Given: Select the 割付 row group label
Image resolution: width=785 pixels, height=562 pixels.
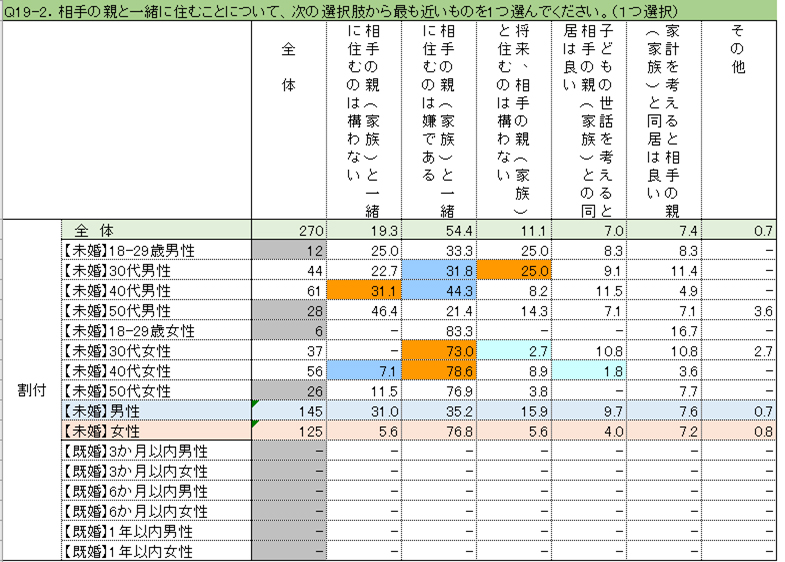Looking at the screenshot, I should pyautogui.click(x=30, y=389).
